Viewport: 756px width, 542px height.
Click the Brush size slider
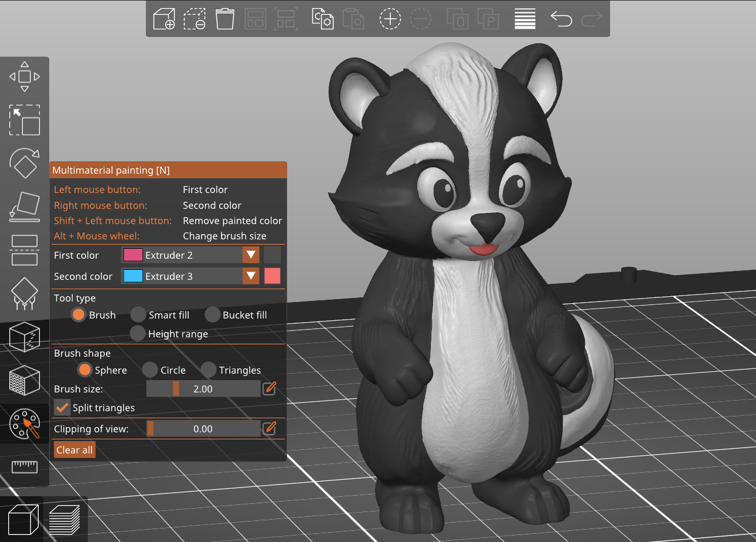point(203,389)
